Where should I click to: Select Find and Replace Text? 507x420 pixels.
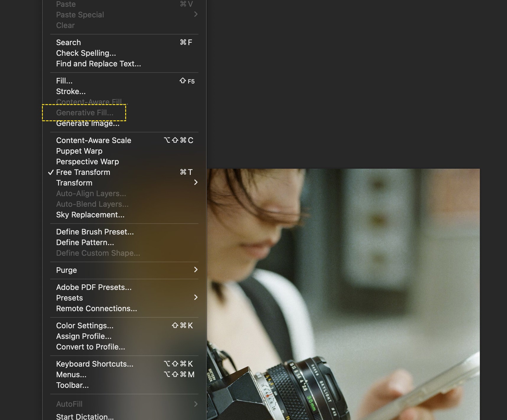(98, 64)
